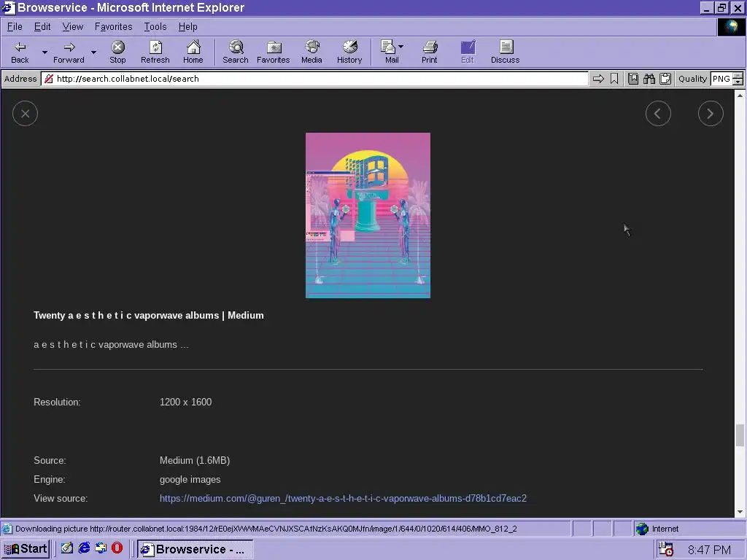This screenshot has width=747, height=560.
Task: Open the Favorites toolbar pane
Action: tap(274, 52)
